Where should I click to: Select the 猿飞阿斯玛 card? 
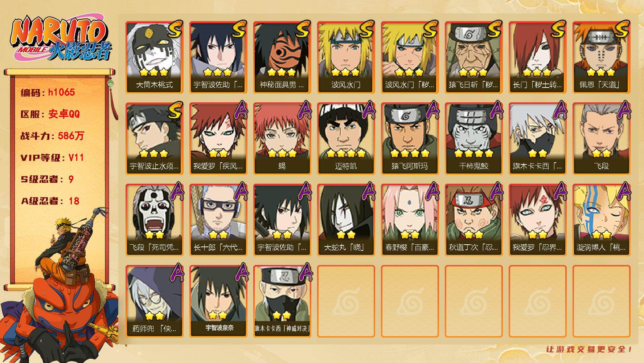tap(410, 139)
